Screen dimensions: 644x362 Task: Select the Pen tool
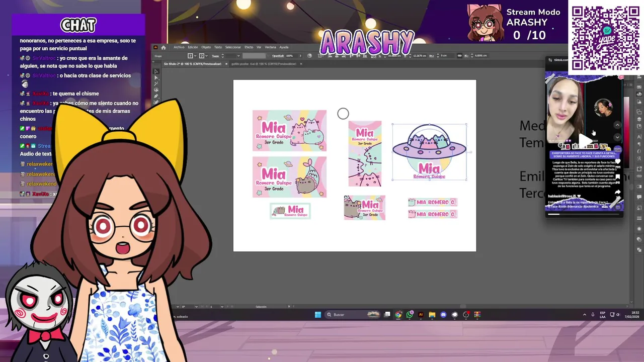coord(156,97)
